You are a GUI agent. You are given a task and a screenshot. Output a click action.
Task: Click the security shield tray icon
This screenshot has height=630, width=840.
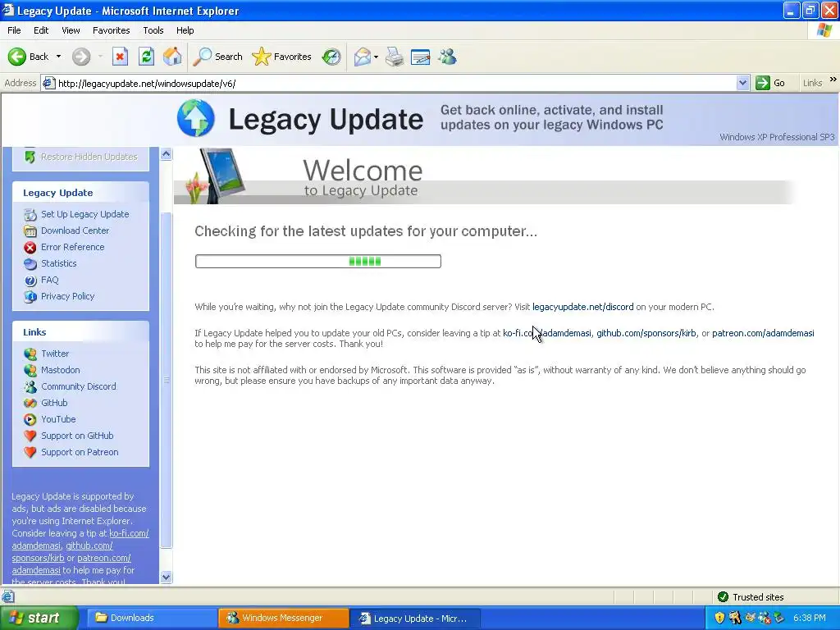pos(719,618)
